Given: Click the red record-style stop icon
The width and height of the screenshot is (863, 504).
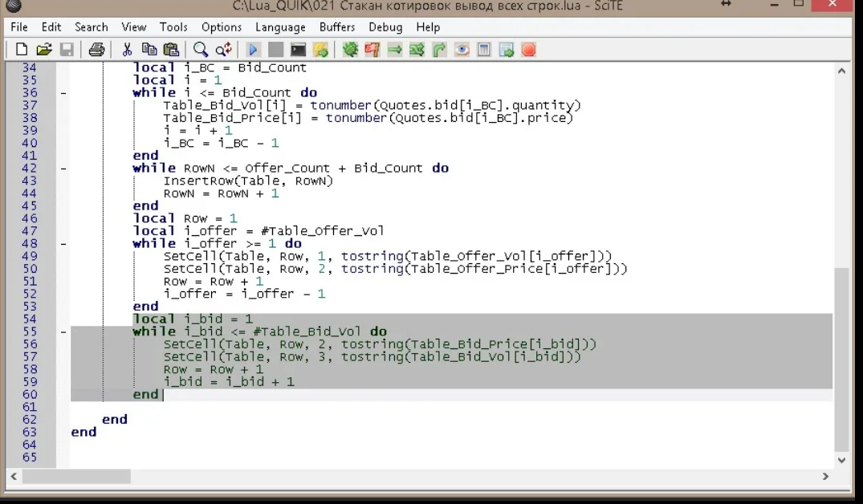Looking at the screenshot, I should coord(528,50).
